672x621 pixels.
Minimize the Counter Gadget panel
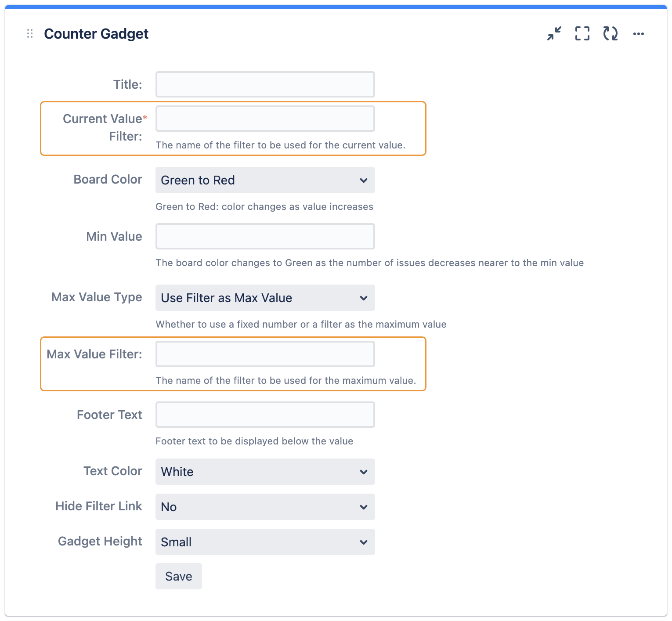coord(554,34)
